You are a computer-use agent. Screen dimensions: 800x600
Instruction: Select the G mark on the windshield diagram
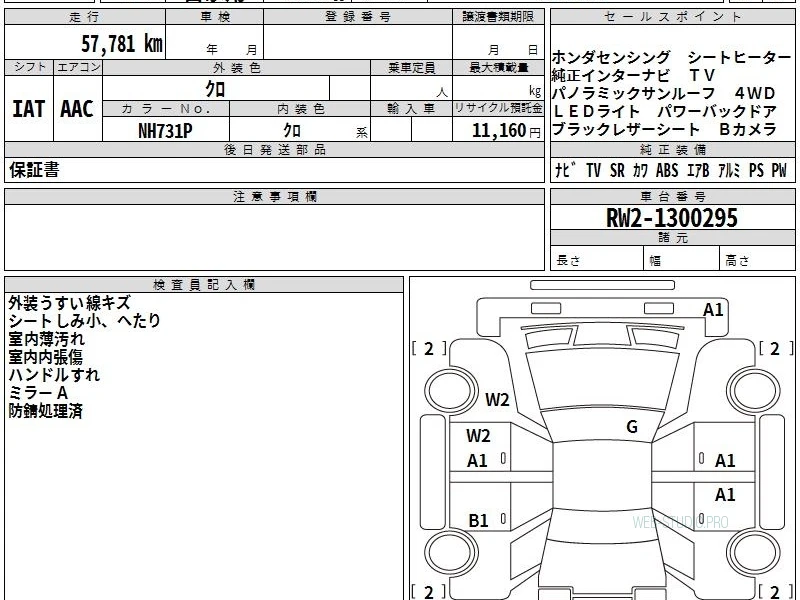(632, 427)
